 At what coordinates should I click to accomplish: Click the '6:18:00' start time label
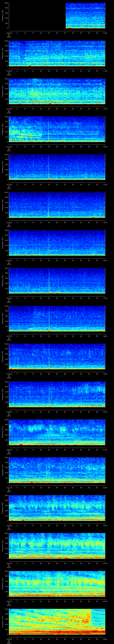[9, 374]
